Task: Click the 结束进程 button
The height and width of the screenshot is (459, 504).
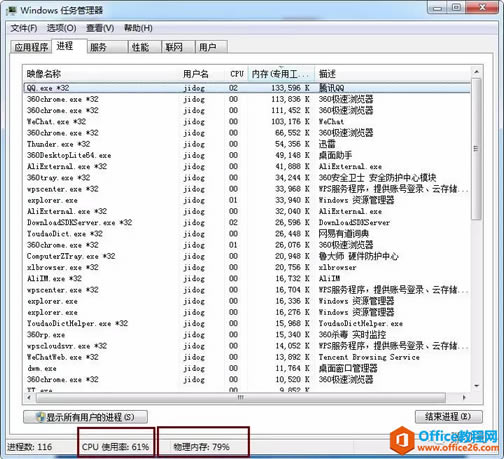Action: coord(449,417)
